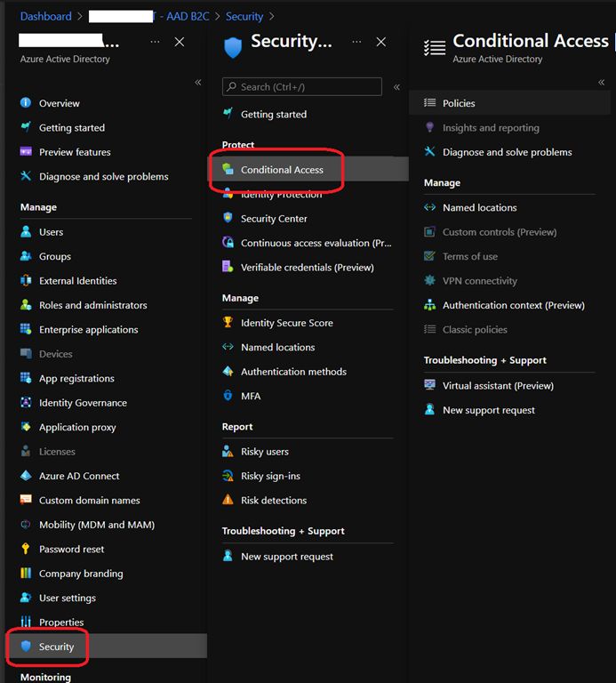Close the Security blade with X
The width and height of the screenshot is (616, 683).
(x=381, y=42)
